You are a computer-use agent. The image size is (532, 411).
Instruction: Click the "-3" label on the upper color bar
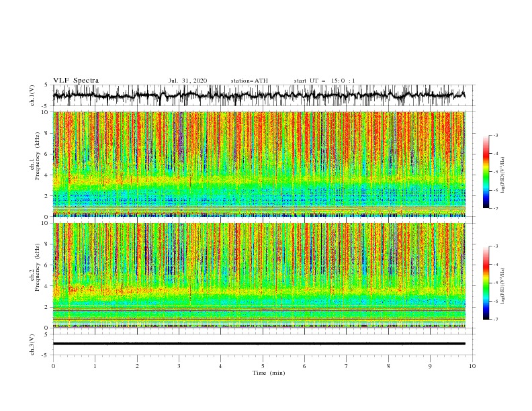(496, 135)
